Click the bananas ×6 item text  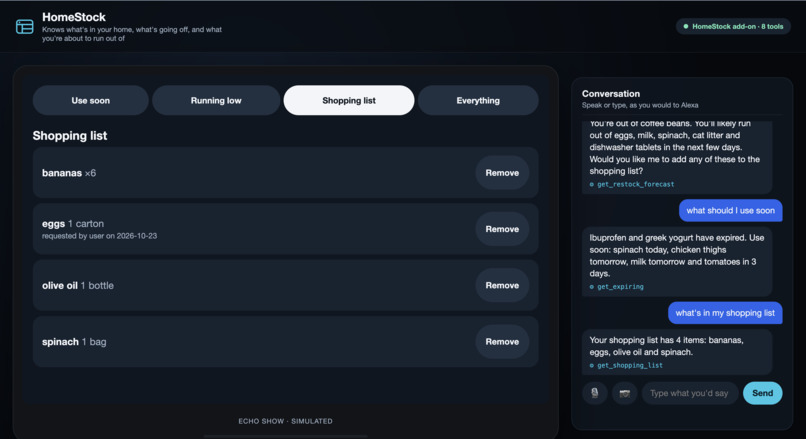[69, 173]
